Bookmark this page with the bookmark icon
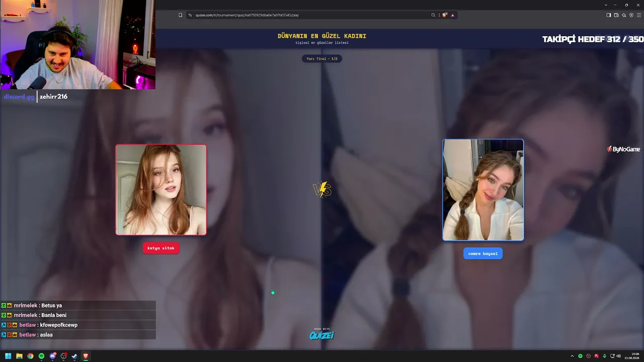 pyautogui.click(x=180, y=15)
